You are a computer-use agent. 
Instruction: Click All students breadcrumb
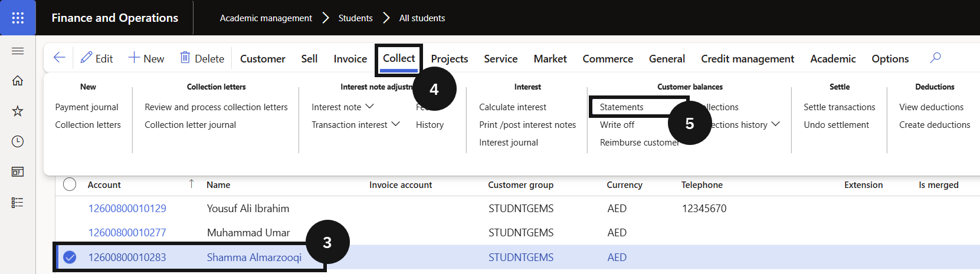click(x=422, y=18)
